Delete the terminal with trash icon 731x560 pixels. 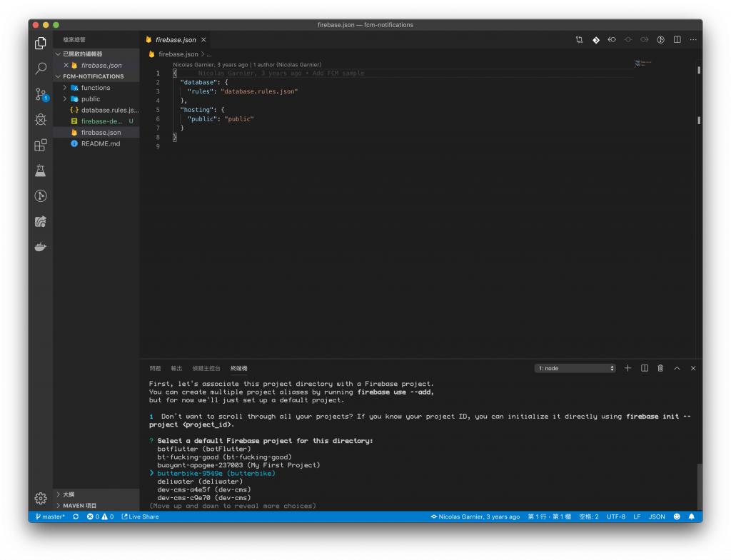pyautogui.click(x=660, y=368)
